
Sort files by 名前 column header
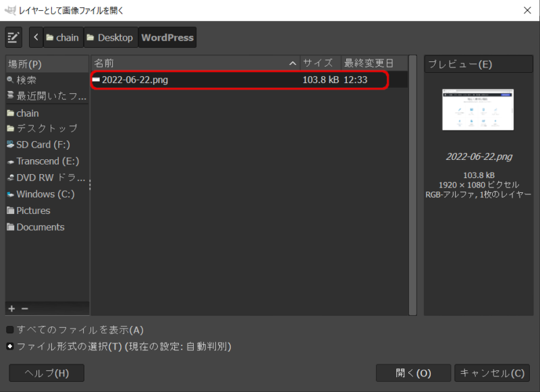196,63
